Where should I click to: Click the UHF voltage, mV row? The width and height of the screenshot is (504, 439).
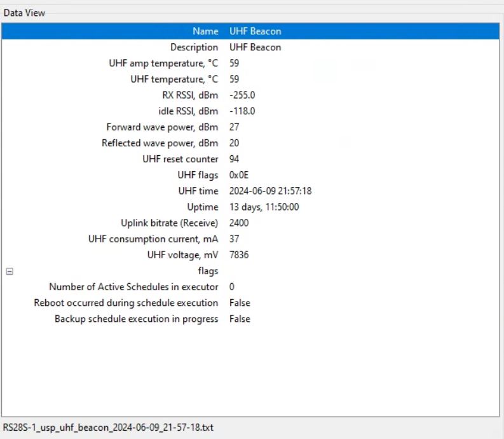[182, 254]
